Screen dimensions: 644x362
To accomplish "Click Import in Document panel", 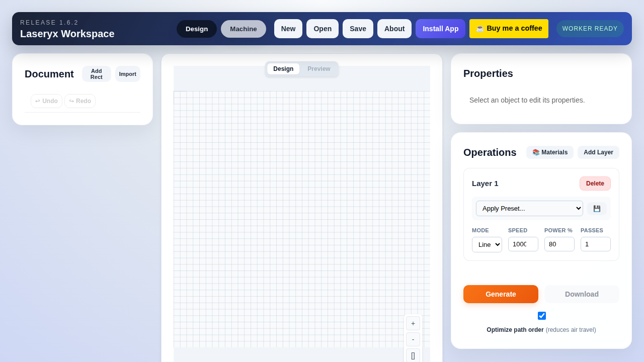I will tap(128, 74).
